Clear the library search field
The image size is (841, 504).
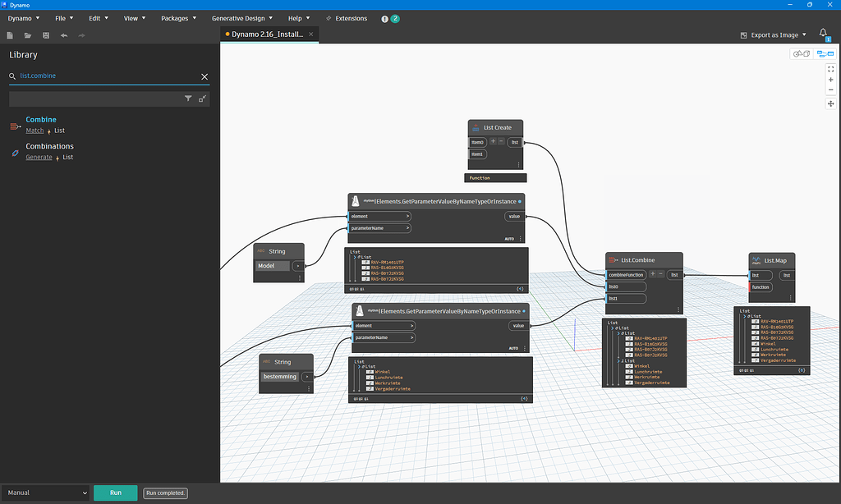tap(205, 76)
